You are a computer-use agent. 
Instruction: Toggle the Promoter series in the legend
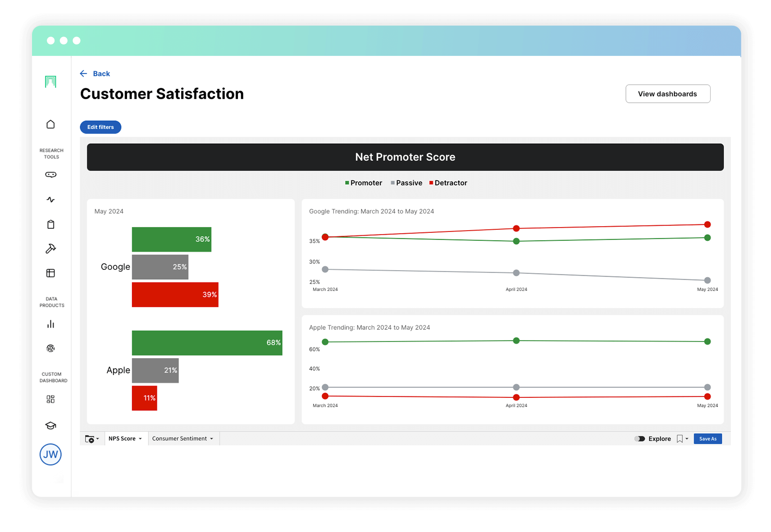tap(363, 182)
